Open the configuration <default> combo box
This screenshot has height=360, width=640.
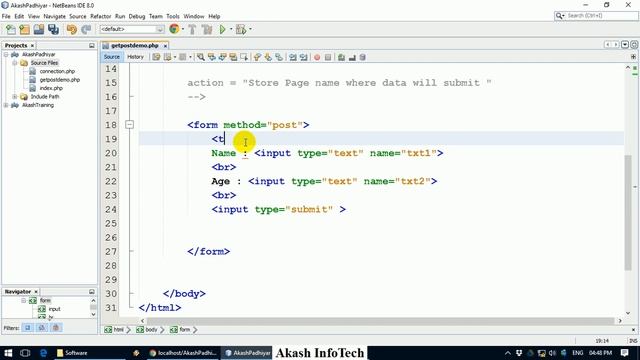tap(132, 29)
